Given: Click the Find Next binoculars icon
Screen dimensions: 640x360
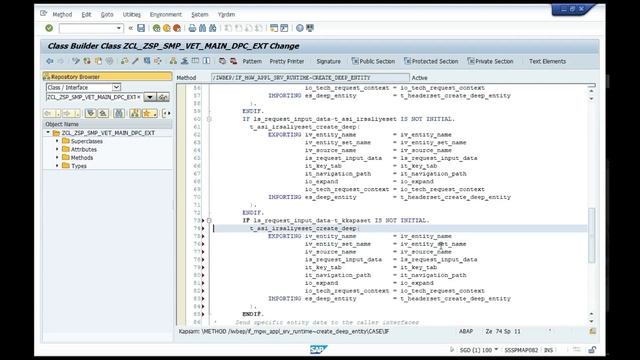Looking at the screenshot, I should (x=213, y=28).
